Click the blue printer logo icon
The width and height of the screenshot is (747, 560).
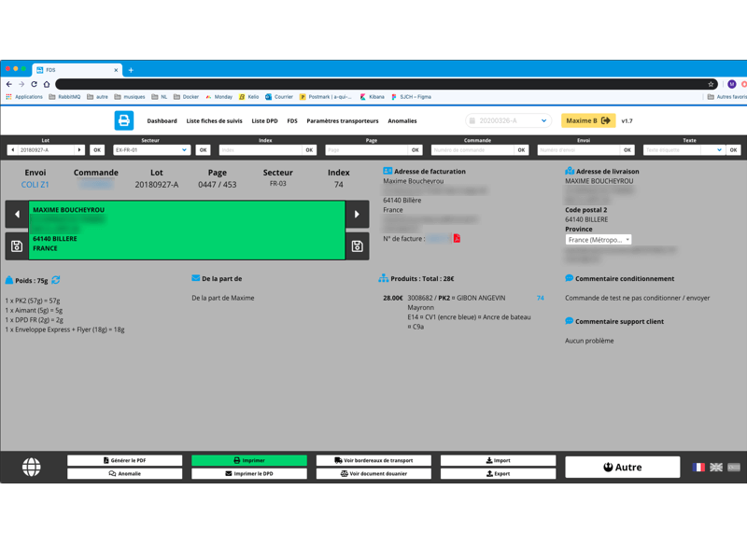(124, 120)
